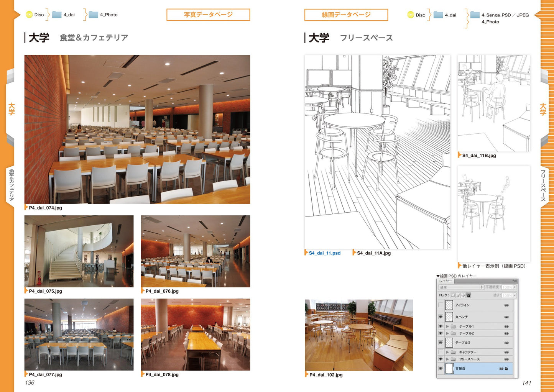The height and width of the screenshot is (392, 554).
Task: Open the opacity 100% slider arrow
Action: [x=515, y=287]
